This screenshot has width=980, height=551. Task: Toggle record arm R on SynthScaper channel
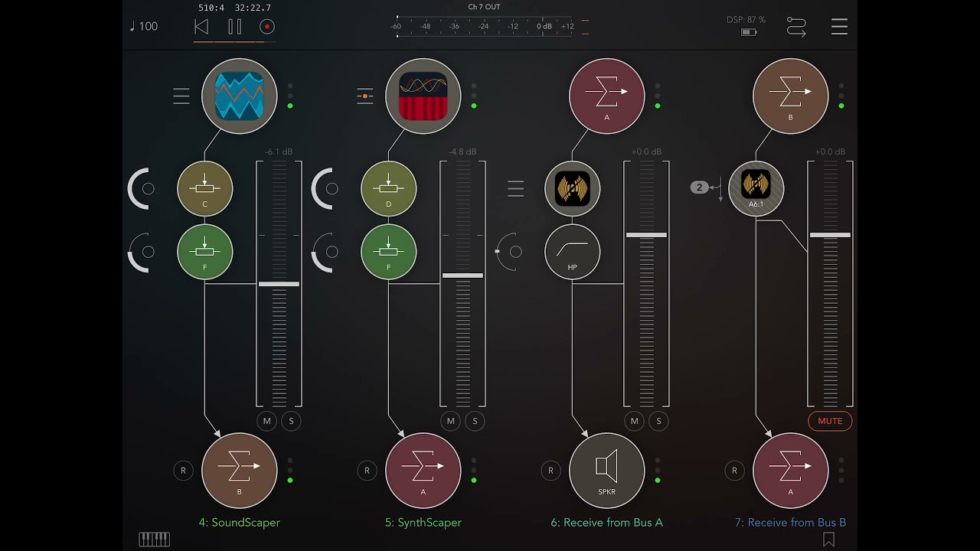[x=367, y=471]
